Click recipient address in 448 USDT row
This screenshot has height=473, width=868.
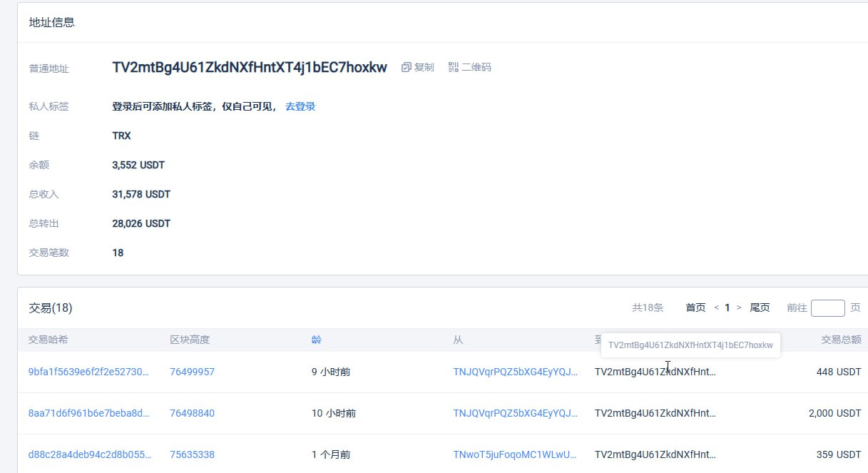(x=655, y=372)
